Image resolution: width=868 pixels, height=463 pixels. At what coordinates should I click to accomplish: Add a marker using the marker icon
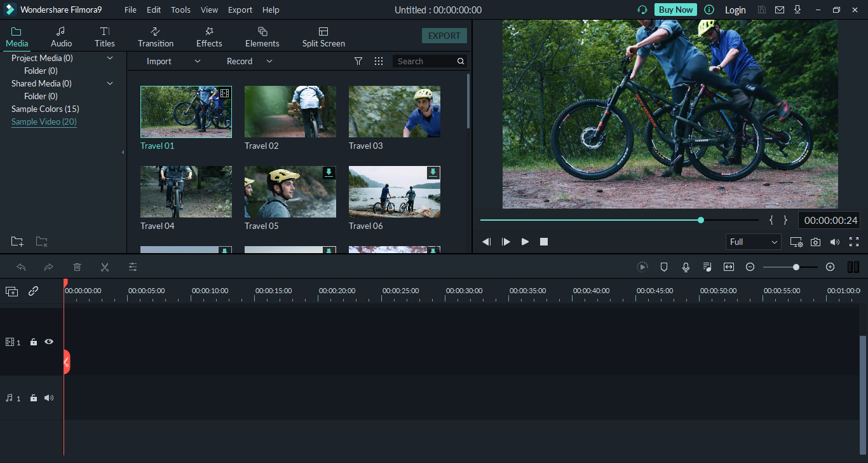tap(664, 267)
